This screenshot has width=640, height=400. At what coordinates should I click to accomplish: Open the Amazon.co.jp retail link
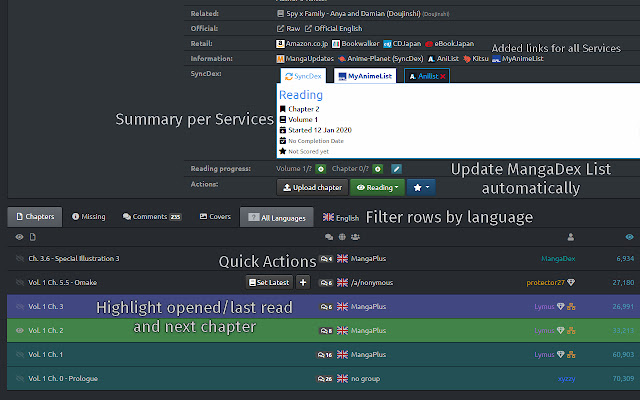click(304, 44)
